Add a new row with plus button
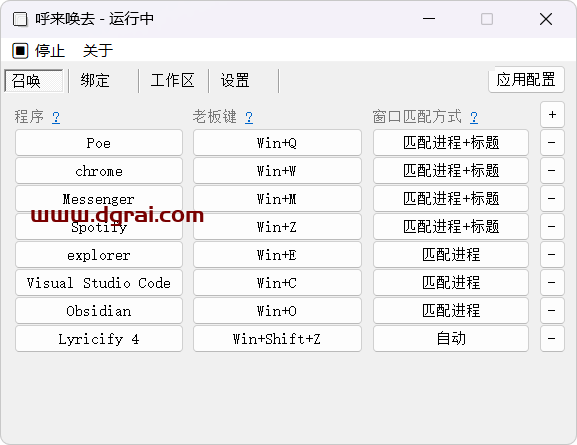577x445 pixels. (x=552, y=115)
